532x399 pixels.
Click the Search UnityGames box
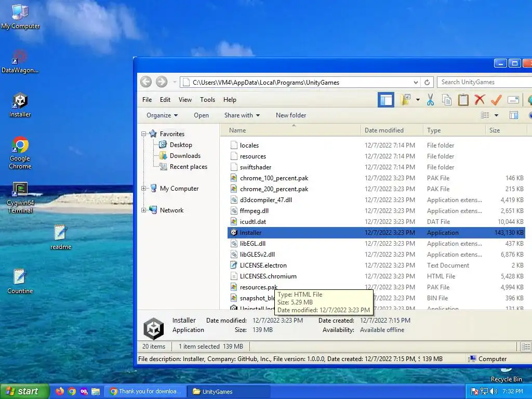pyautogui.click(x=485, y=82)
